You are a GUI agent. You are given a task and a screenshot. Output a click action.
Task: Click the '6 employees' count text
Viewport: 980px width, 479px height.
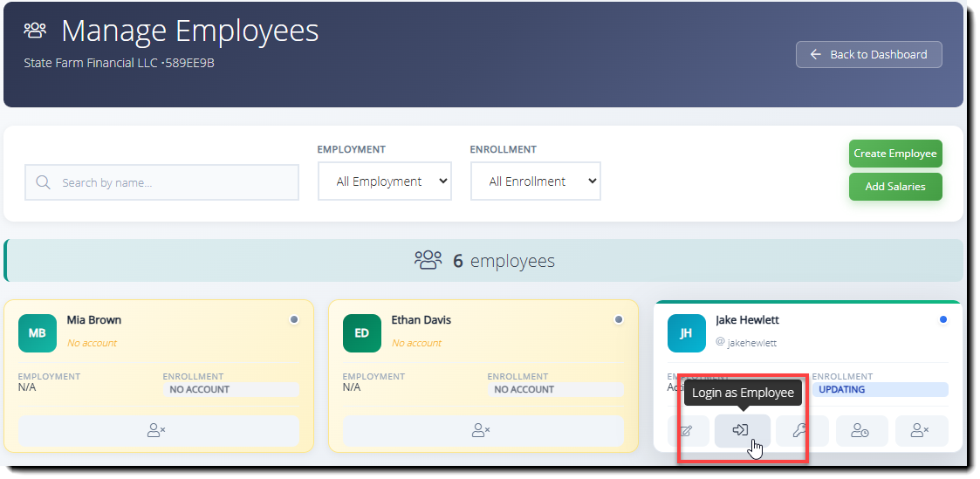click(504, 260)
